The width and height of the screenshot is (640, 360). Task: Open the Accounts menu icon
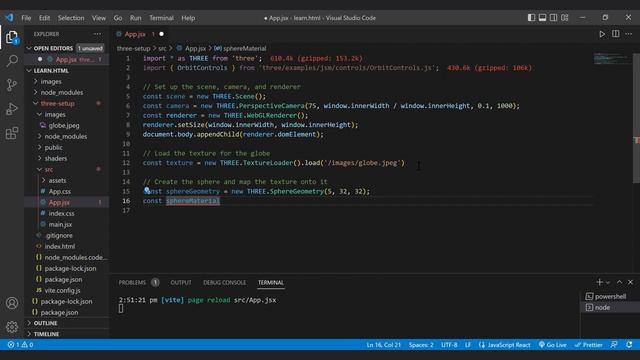pyautogui.click(x=12, y=303)
